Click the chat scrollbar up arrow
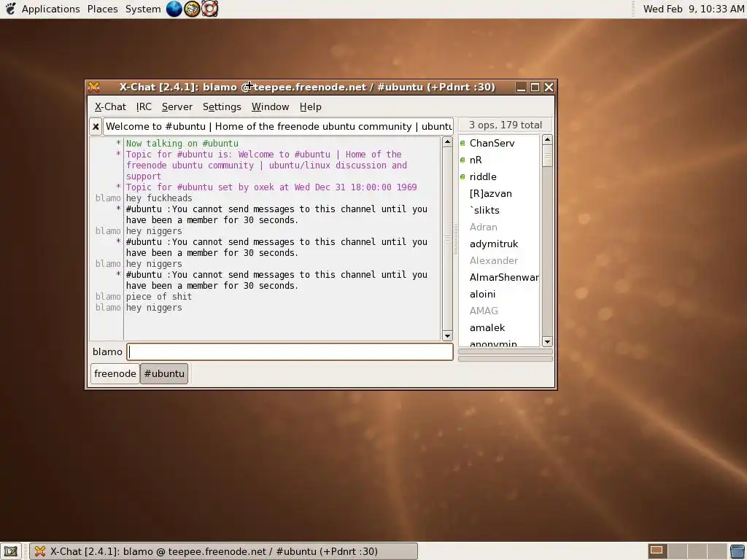The height and width of the screenshot is (560, 747). 447,142
